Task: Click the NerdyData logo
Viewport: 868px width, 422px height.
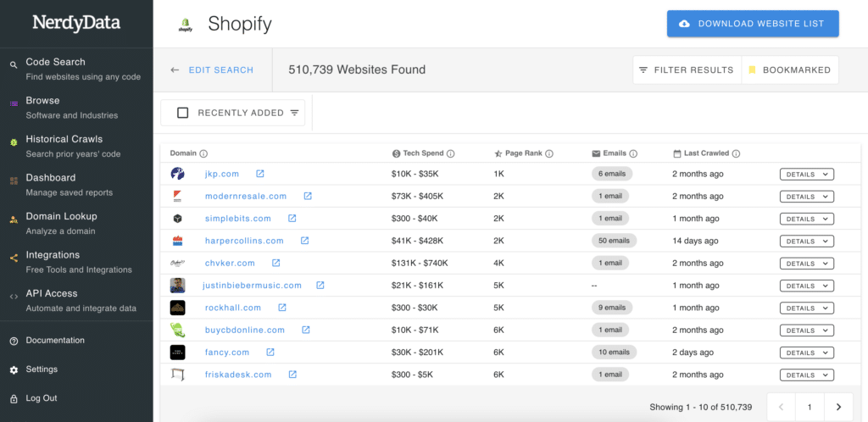Action: (x=76, y=23)
